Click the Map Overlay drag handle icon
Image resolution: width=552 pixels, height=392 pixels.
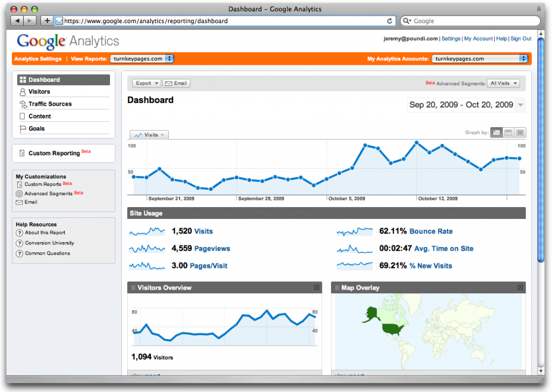(x=337, y=288)
